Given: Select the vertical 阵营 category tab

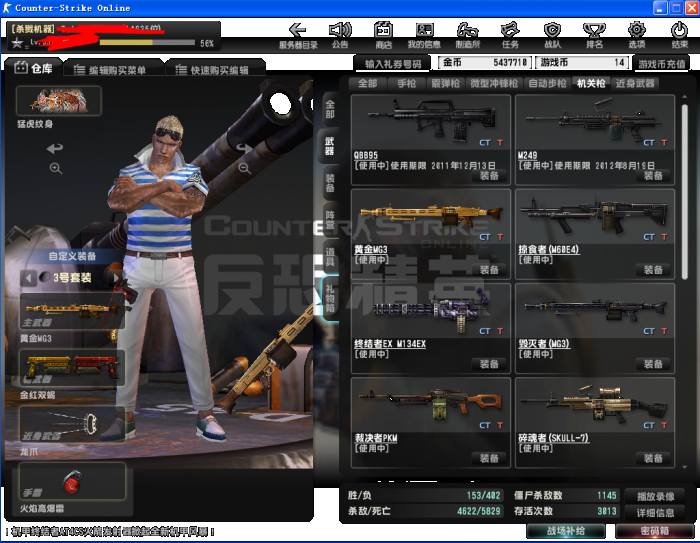Looking at the screenshot, I should click(x=329, y=220).
